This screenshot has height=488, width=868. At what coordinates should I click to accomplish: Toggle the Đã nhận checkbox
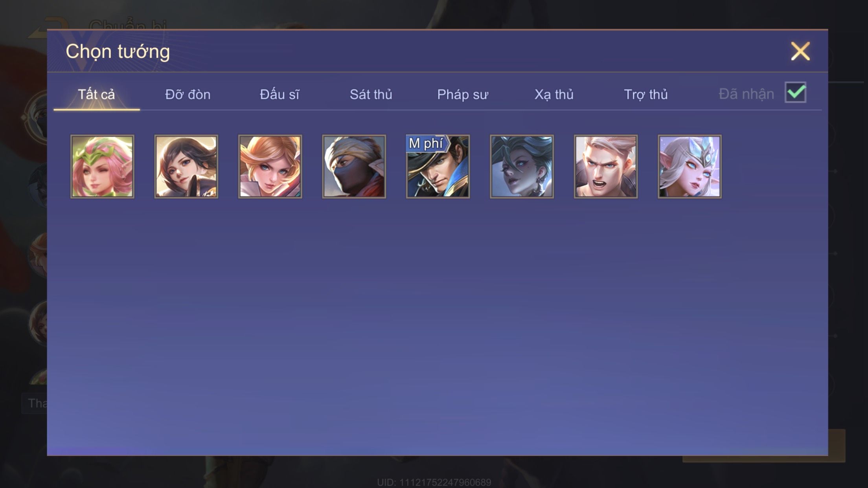pyautogui.click(x=795, y=92)
